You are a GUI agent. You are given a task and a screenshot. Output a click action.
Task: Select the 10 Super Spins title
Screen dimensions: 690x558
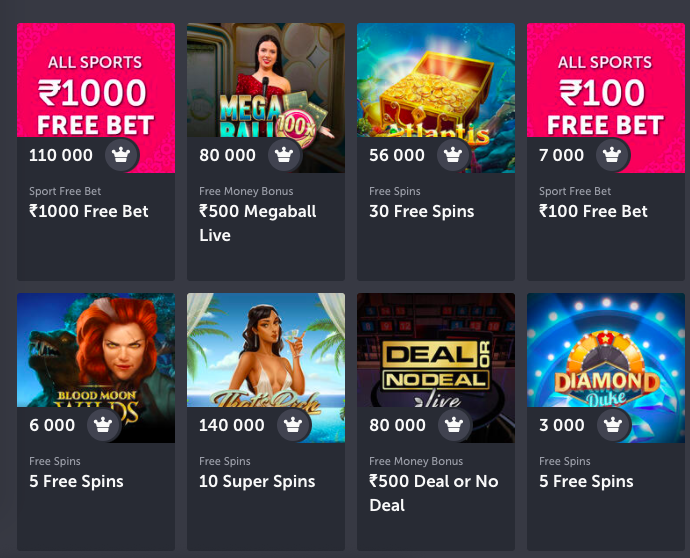tap(257, 481)
